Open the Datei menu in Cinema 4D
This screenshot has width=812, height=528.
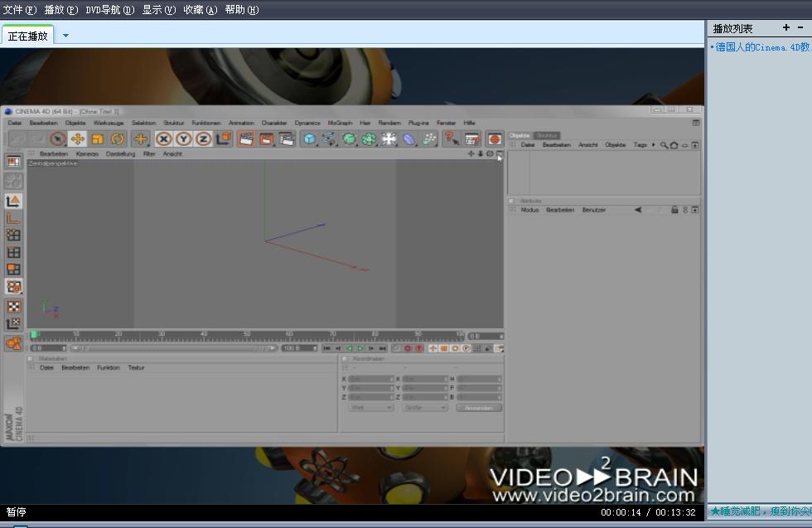point(15,123)
